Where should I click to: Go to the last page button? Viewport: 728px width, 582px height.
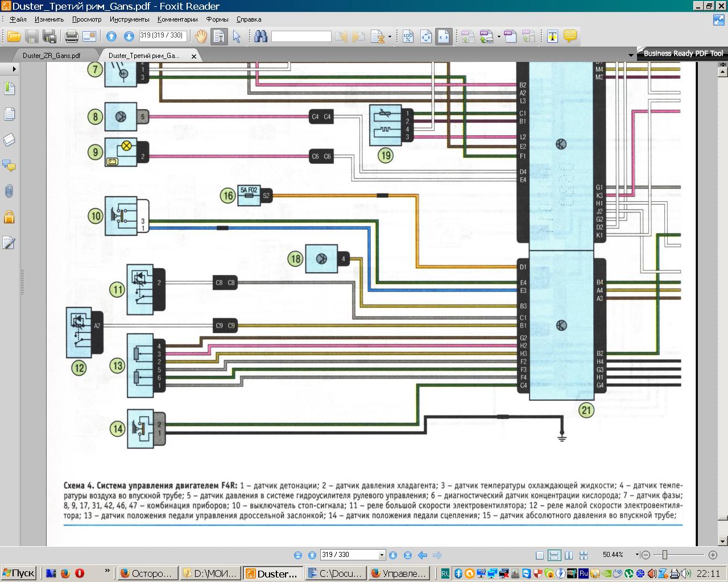(x=407, y=555)
